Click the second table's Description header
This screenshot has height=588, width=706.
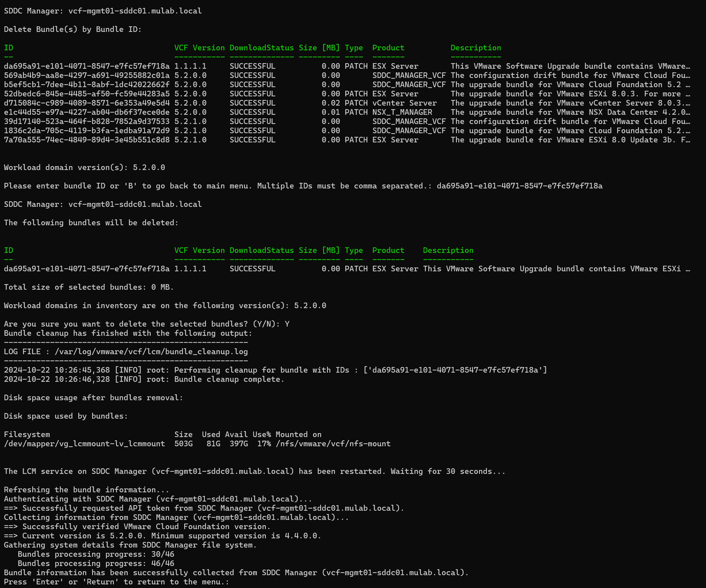tap(448, 250)
